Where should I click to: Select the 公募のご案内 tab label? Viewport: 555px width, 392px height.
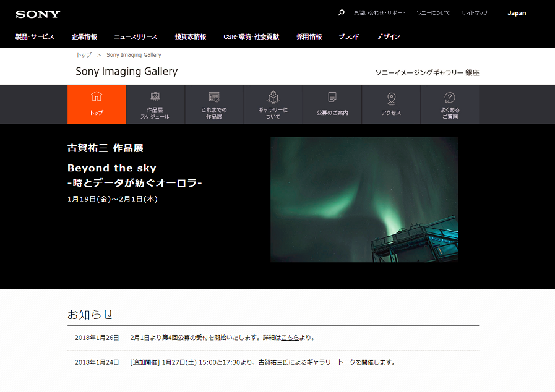click(x=332, y=113)
